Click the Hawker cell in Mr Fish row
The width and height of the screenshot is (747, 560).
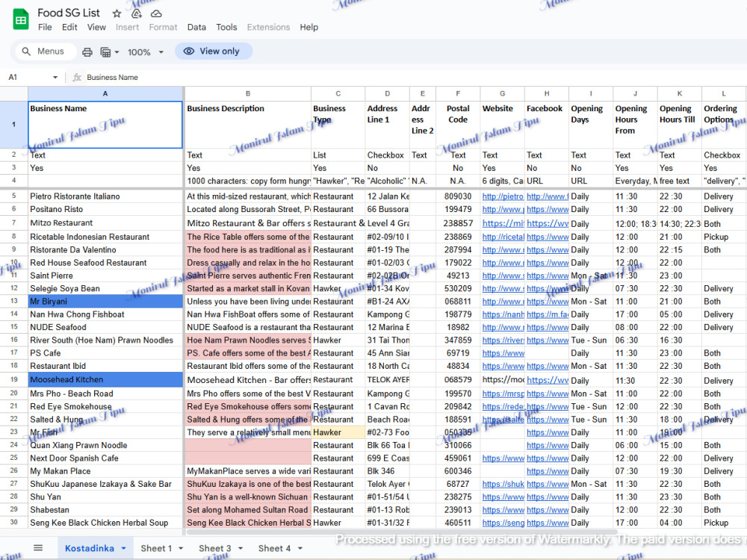pyautogui.click(x=338, y=432)
